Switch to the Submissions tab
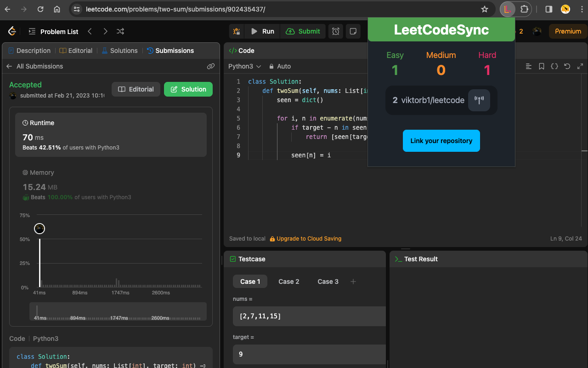The image size is (588, 368). tap(170, 51)
